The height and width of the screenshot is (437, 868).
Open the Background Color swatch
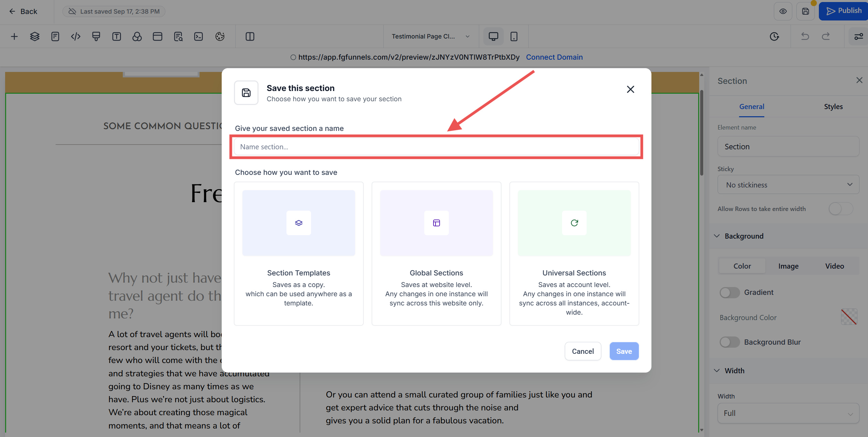click(x=849, y=317)
